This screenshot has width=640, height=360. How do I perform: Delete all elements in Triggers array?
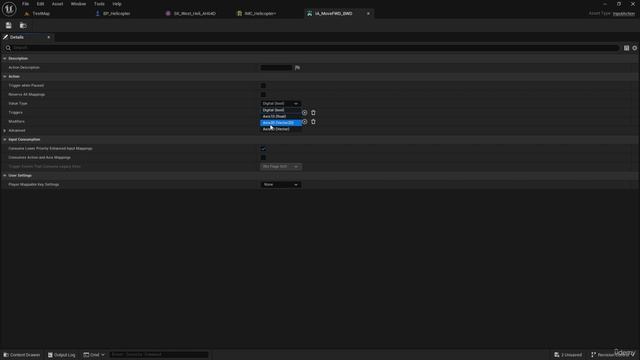[x=313, y=113]
